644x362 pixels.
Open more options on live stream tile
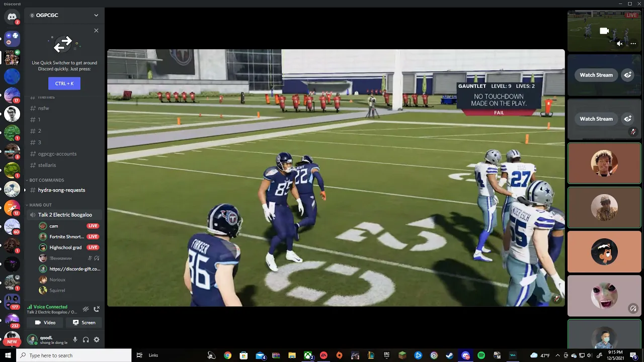pos(633,44)
